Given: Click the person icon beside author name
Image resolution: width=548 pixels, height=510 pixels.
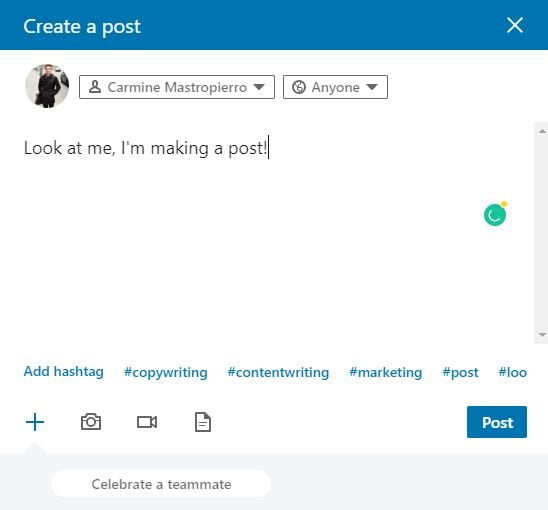Looking at the screenshot, I should 95,87.
